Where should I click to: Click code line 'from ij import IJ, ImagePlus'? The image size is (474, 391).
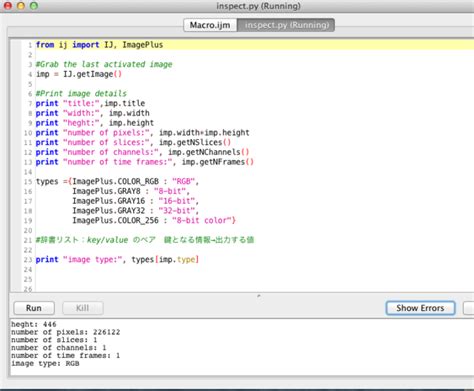99,45
